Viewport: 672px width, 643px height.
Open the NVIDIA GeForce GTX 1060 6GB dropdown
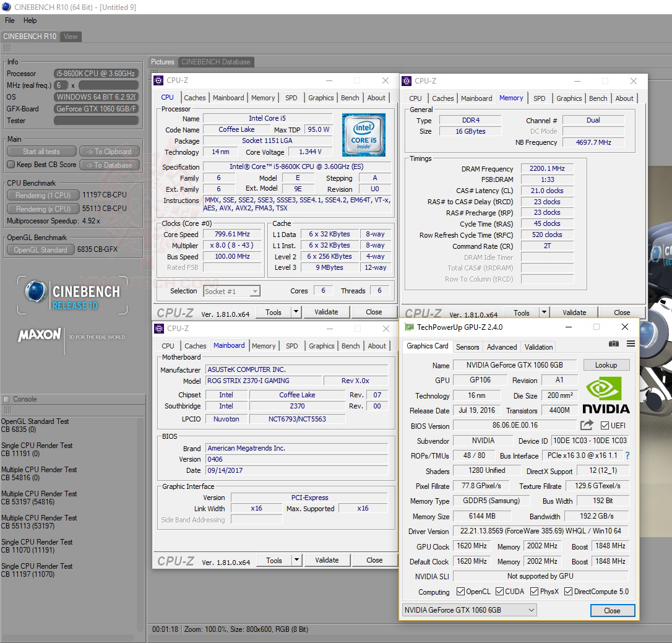pyautogui.click(x=469, y=610)
